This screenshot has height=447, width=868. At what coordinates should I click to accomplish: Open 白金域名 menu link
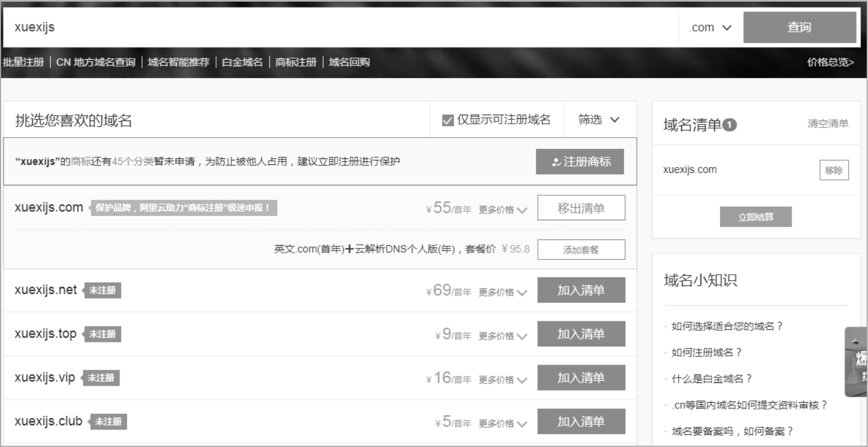242,62
